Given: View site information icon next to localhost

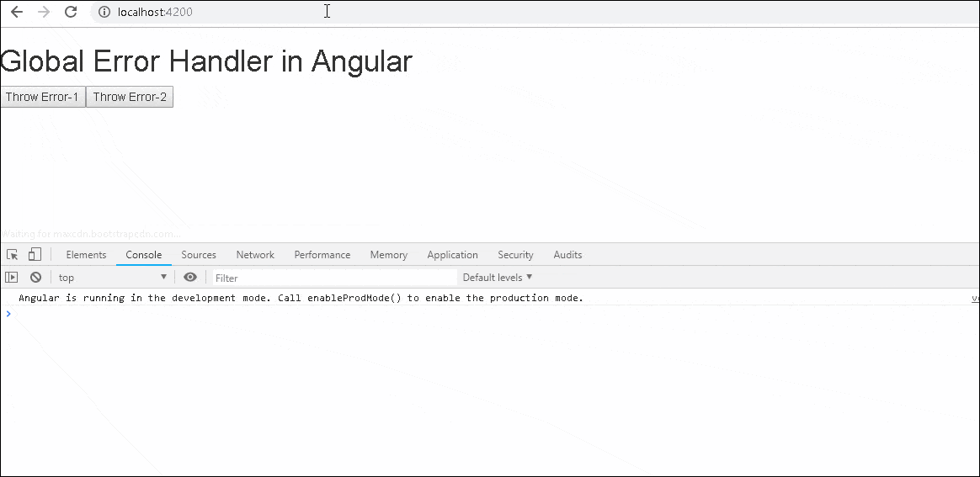Looking at the screenshot, I should click(104, 12).
